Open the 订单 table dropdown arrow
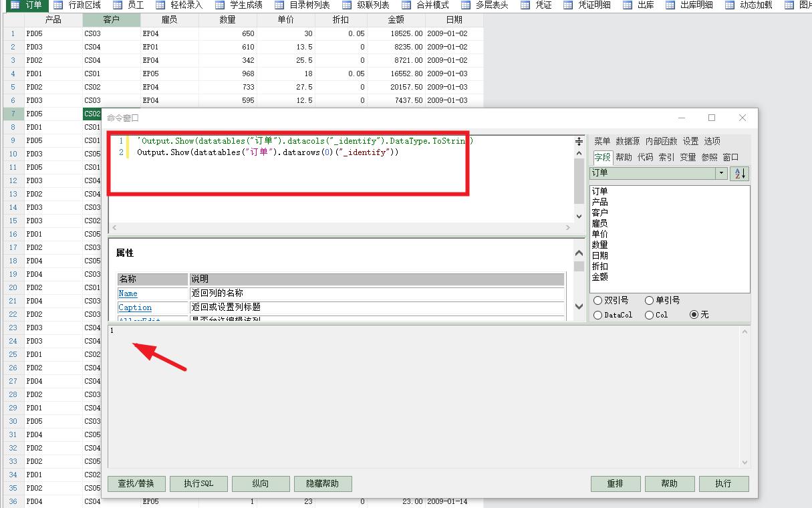This screenshot has width=812, height=508. [721, 173]
